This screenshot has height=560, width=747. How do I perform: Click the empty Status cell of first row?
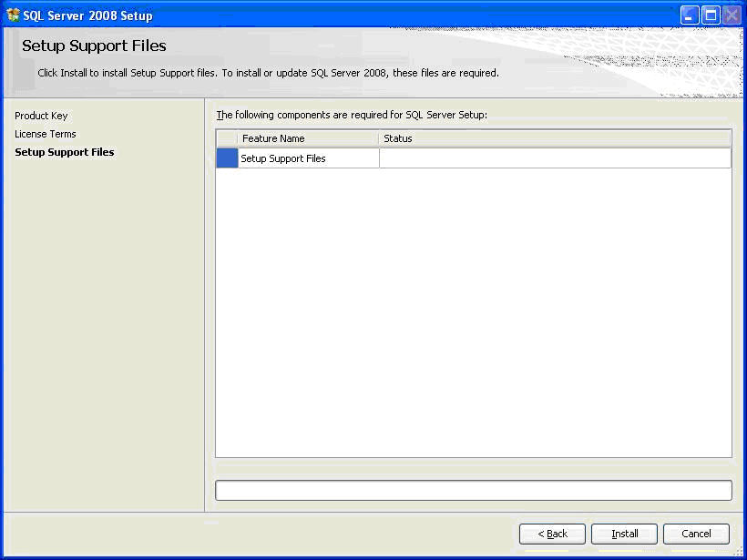(x=554, y=158)
